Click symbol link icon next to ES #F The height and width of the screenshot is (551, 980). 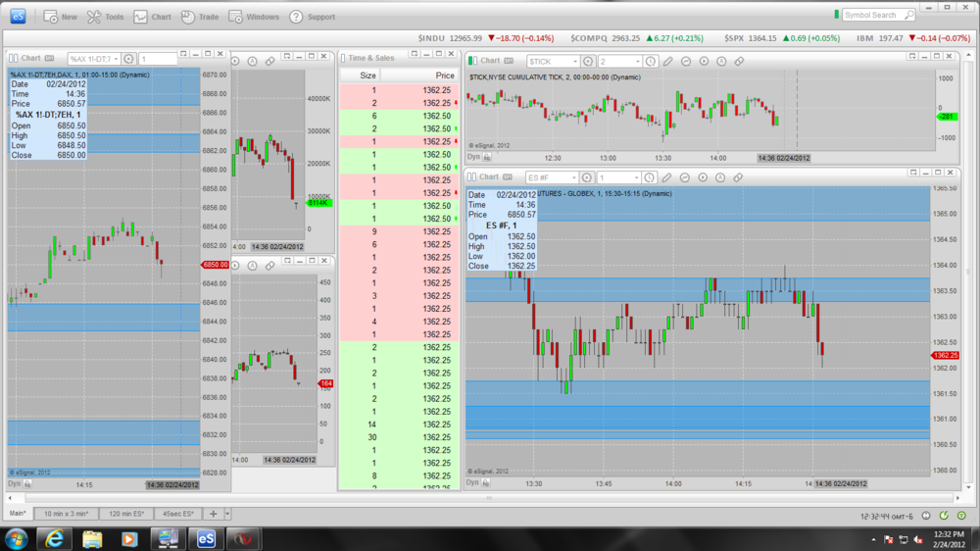point(587,177)
